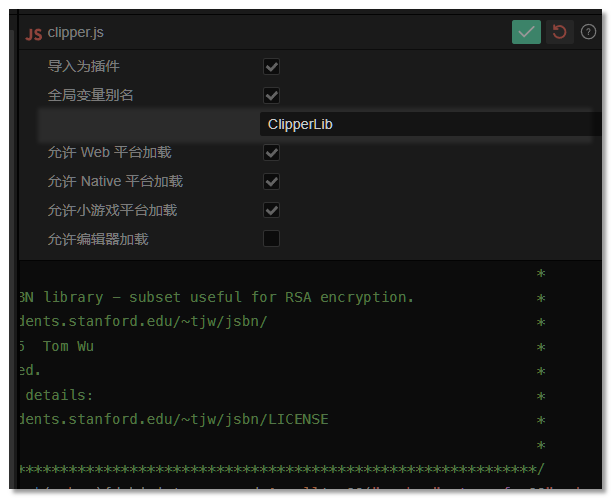This screenshot has width=611, height=498.
Task: Toggle the 导入为插件 checkbox
Action: (271, 66)
